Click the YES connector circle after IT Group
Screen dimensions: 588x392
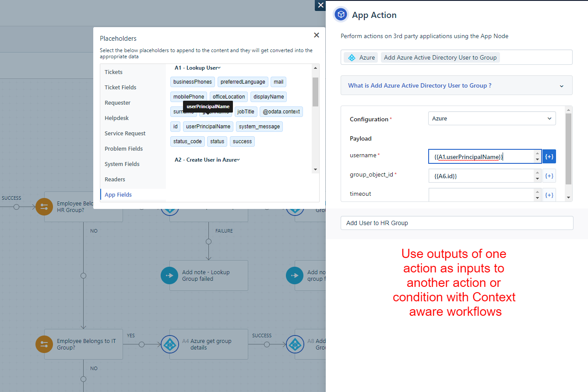point(141,344)
